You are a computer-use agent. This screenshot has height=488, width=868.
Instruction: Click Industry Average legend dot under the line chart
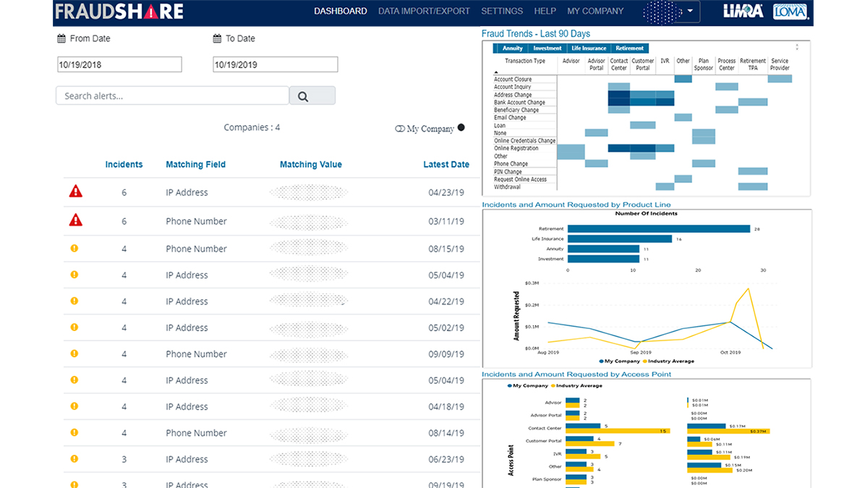click(644, 361)
